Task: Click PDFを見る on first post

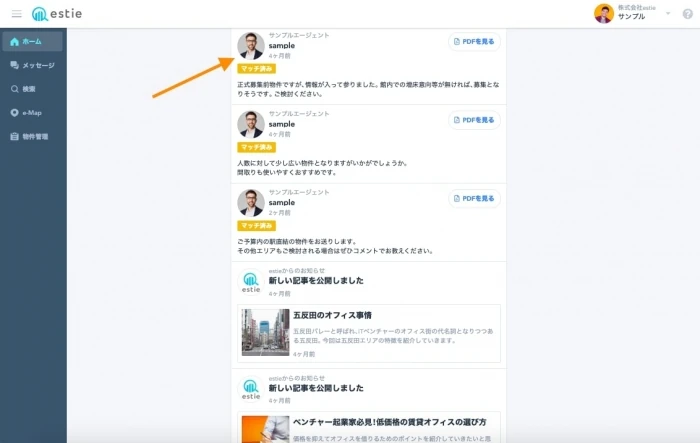Action: point(474,42)
